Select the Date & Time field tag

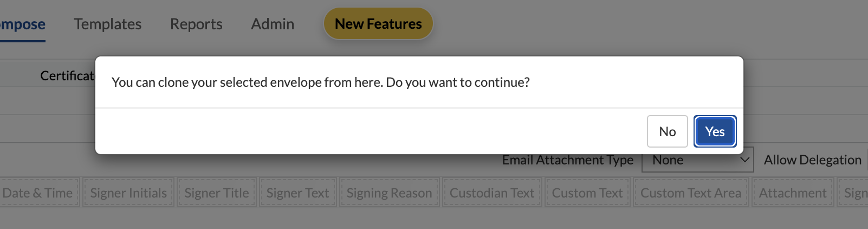click(x=38, y=193)
